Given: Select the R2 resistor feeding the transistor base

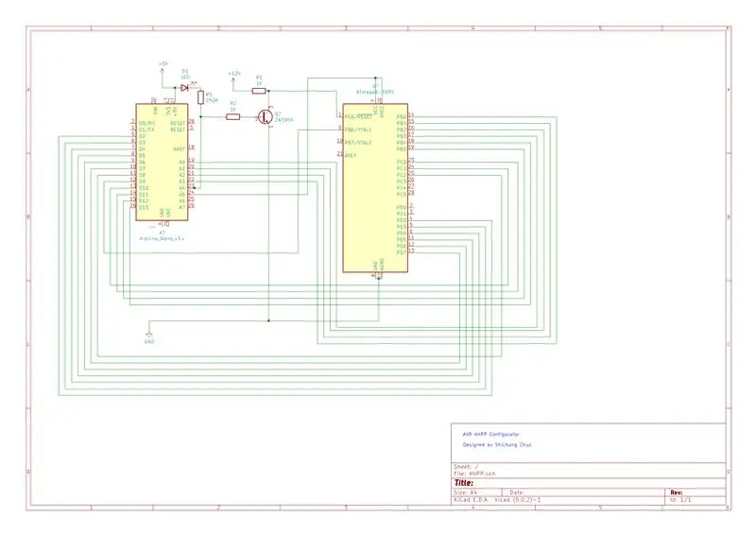Looking at the screenshot, I should tap(232, 117).
